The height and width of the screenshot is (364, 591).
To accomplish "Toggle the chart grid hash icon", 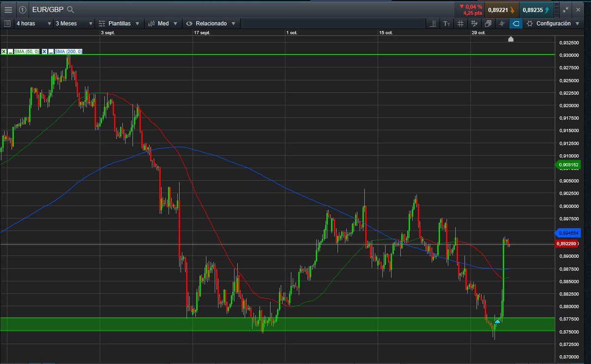I will [x=460, y=23].
